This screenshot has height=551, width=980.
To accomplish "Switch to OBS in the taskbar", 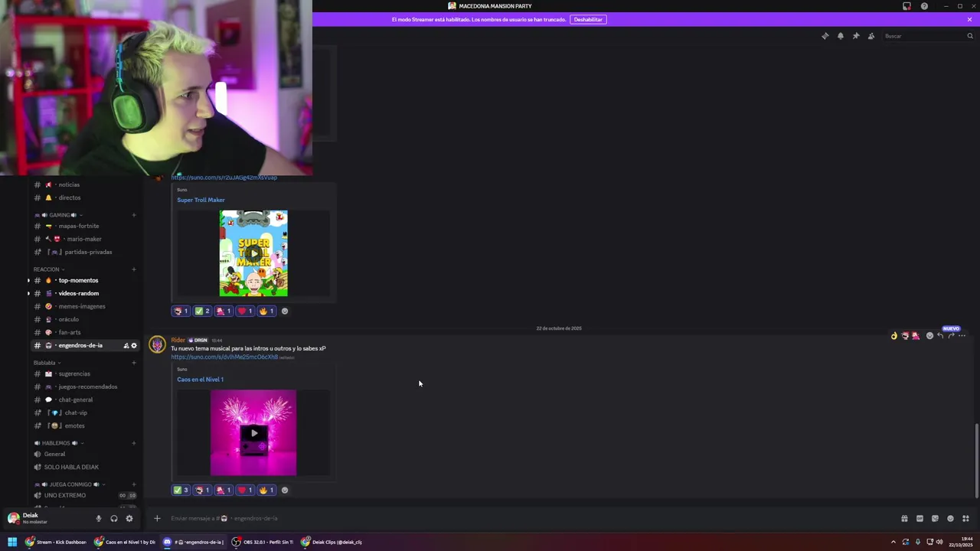I will 263,542.
